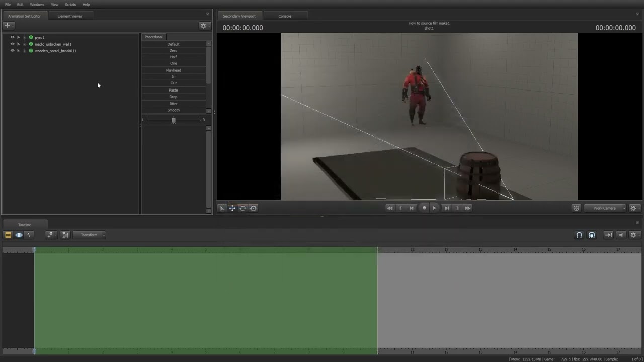Open the Windows menu

click(x=37, y=4)
